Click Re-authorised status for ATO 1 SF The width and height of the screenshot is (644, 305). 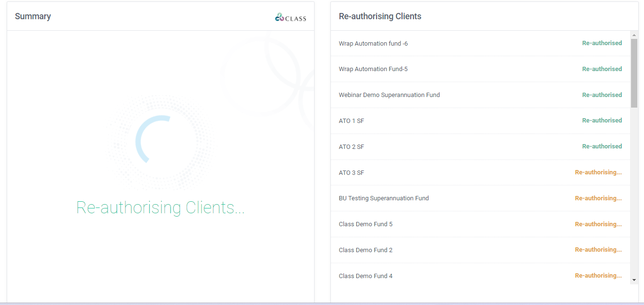[x=602, y=121]
